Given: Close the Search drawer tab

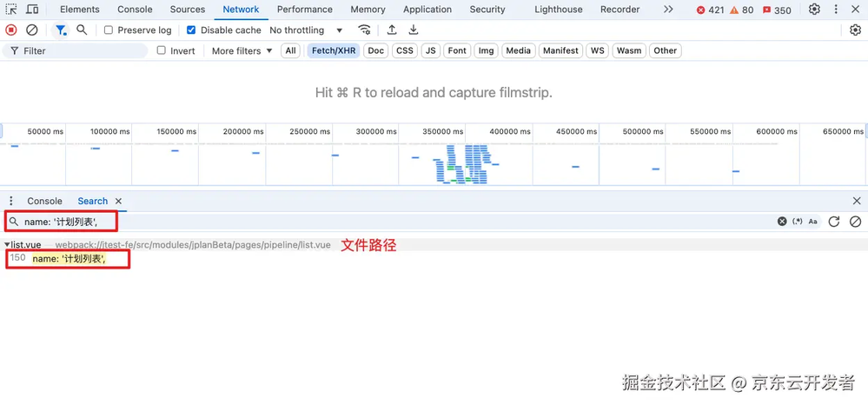Looking at the screenshot, I should (118, 201).
